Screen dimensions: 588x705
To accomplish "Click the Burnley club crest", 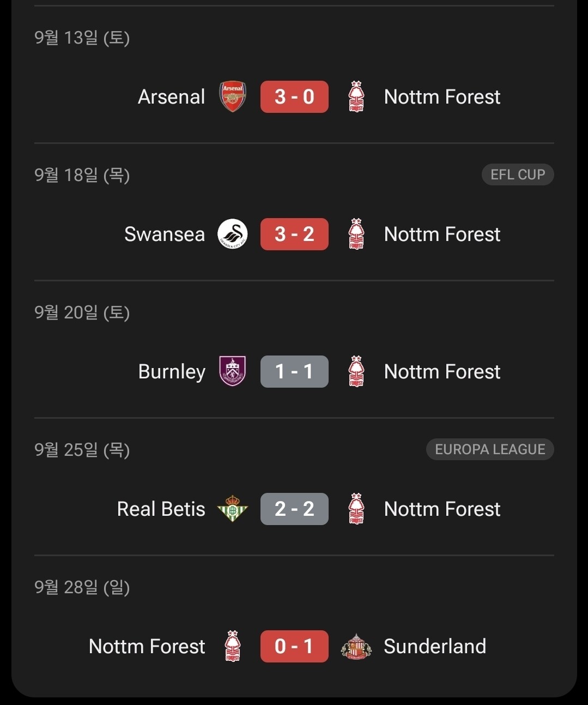I will pos(233,371).
